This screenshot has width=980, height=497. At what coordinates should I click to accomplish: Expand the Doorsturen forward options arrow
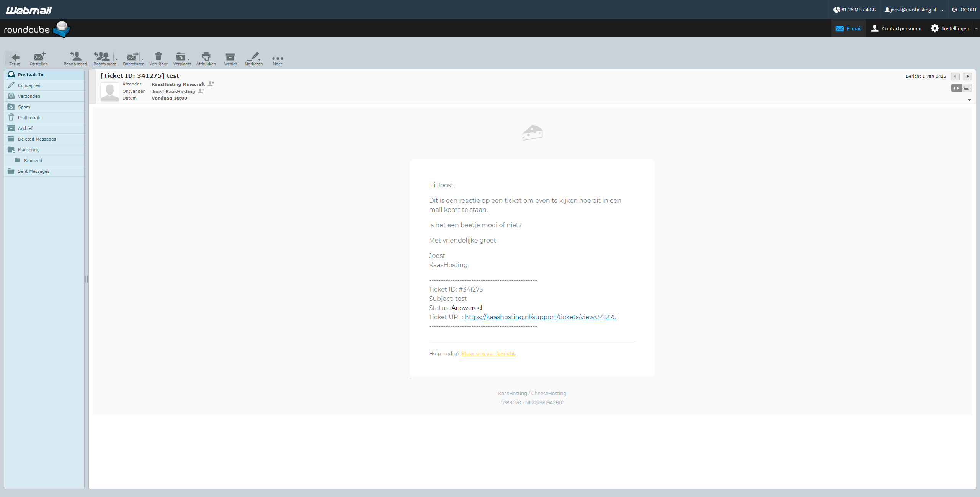(x=142, y=59)
